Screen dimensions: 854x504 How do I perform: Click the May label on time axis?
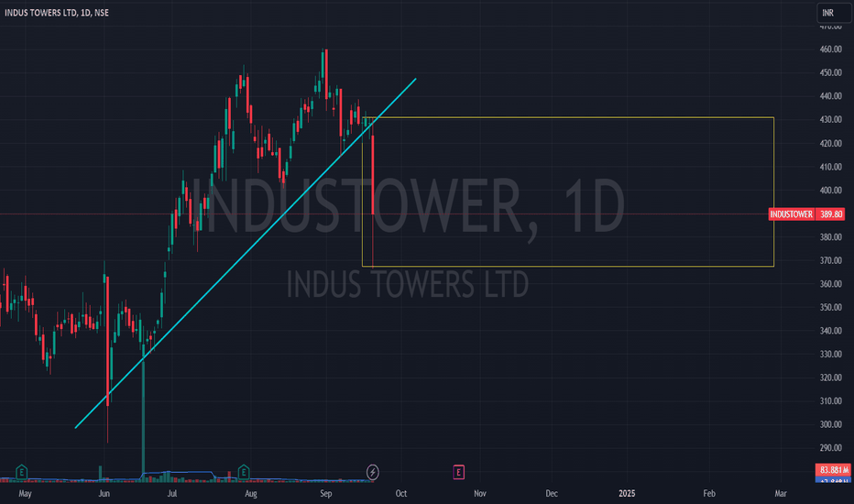click(x=25, y=494)
